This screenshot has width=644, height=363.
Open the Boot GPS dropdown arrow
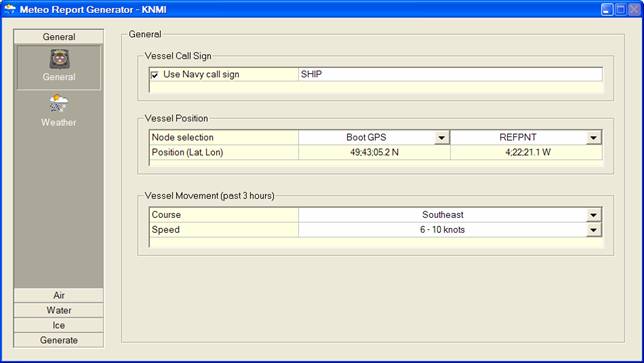(x=442, y=138)
